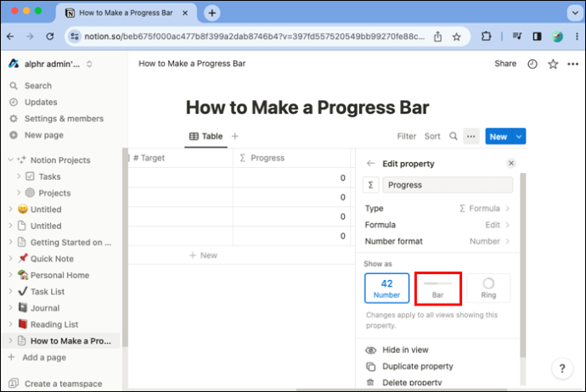Click the Reading List book icon
The image size is (586, 392).
click(x=23, y=324)
